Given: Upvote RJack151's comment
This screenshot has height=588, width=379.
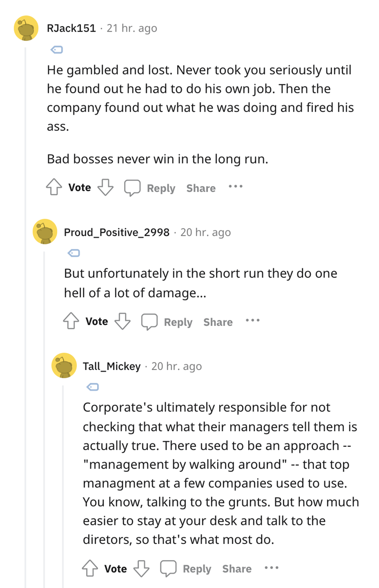Looking at the screenshot, I should point(54,188).
